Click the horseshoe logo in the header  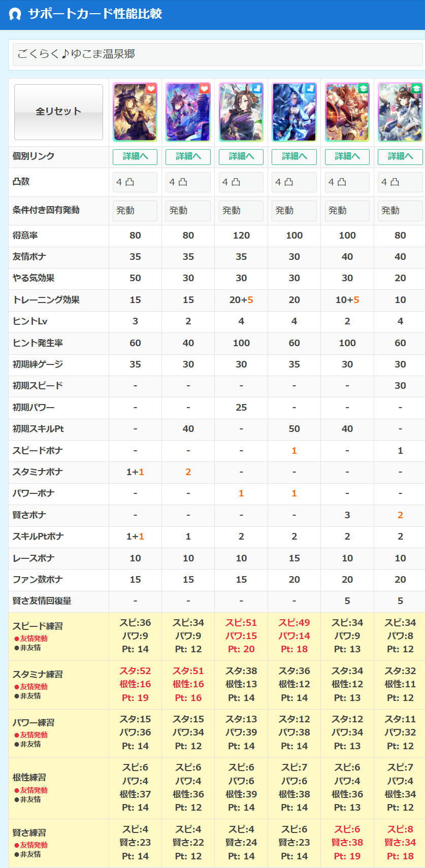15,14
